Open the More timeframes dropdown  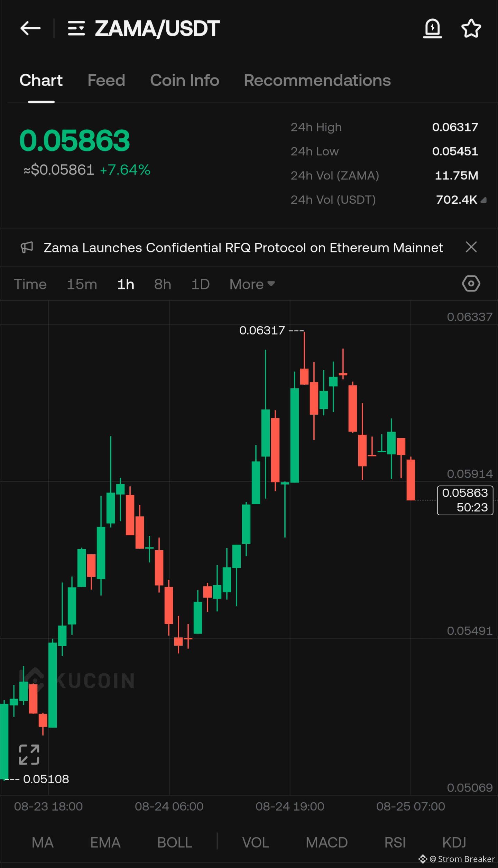pyautogui.click(x=252, y=284)
